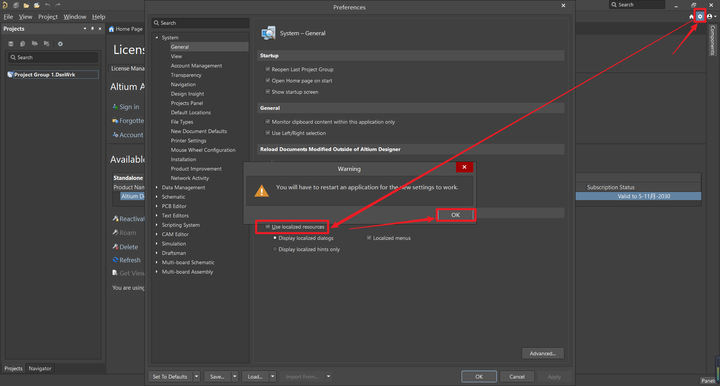Close the Warning dialog with red X
Viewport: 720px width, 386px height.
tap(464, 167)
